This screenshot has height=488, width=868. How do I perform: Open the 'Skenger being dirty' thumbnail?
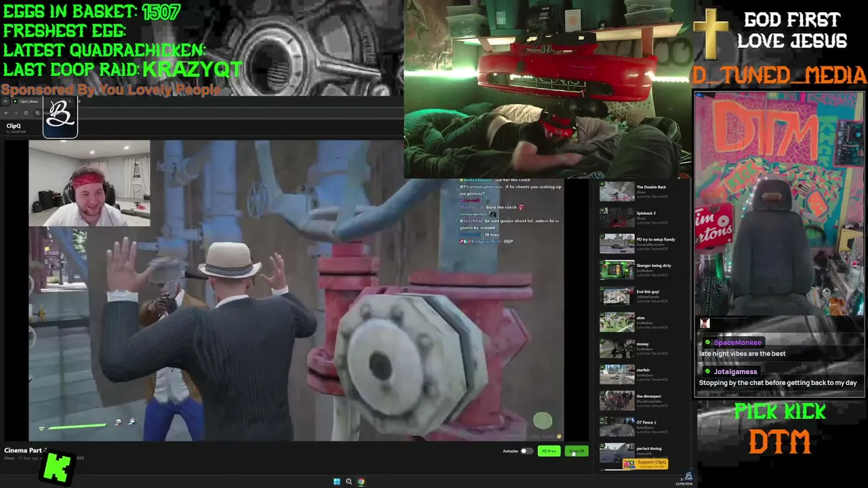(616, 270)
